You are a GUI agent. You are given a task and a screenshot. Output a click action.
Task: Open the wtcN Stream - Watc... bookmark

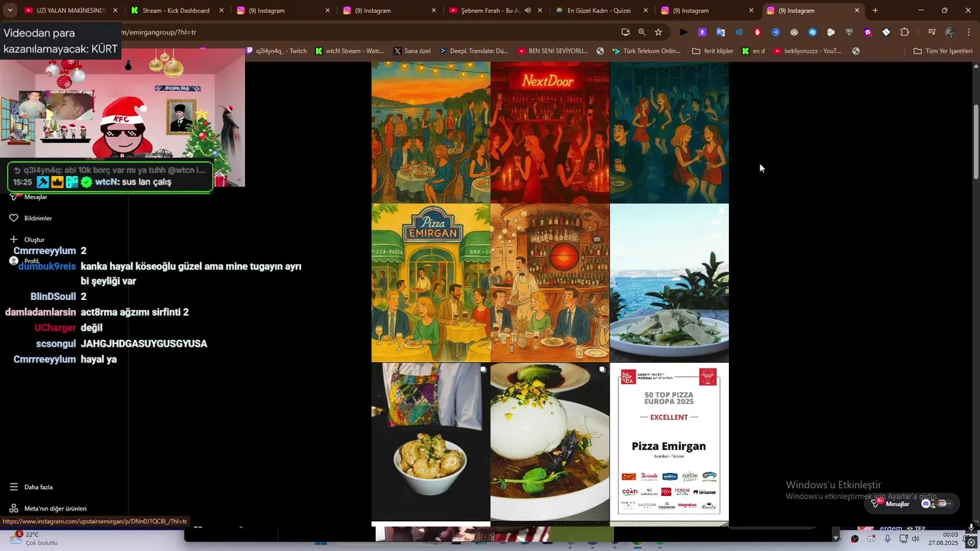coord(350,51)
